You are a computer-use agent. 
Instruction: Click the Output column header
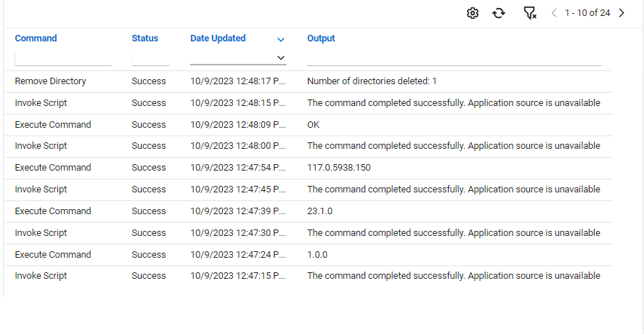(321, 38)
